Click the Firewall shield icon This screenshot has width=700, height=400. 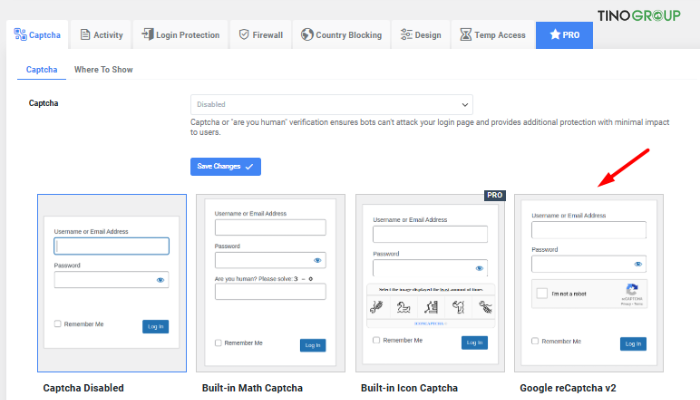[x=244, y=34]
